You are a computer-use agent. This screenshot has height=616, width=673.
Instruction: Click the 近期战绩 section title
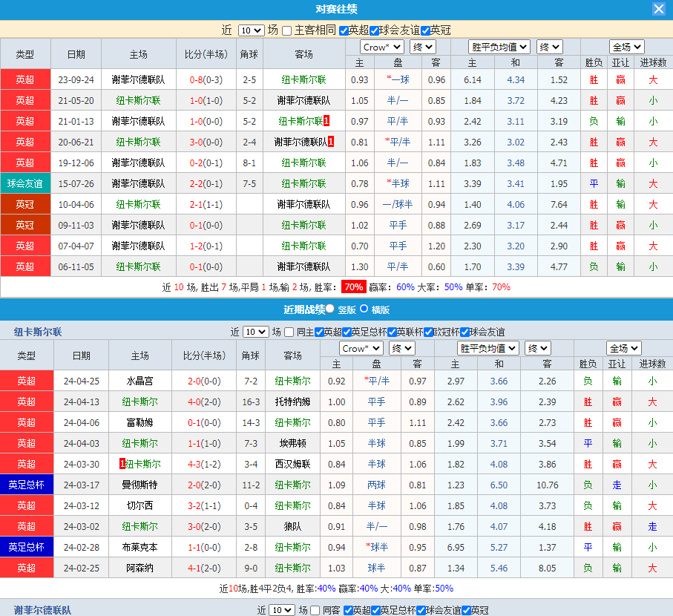coord(304,309)
